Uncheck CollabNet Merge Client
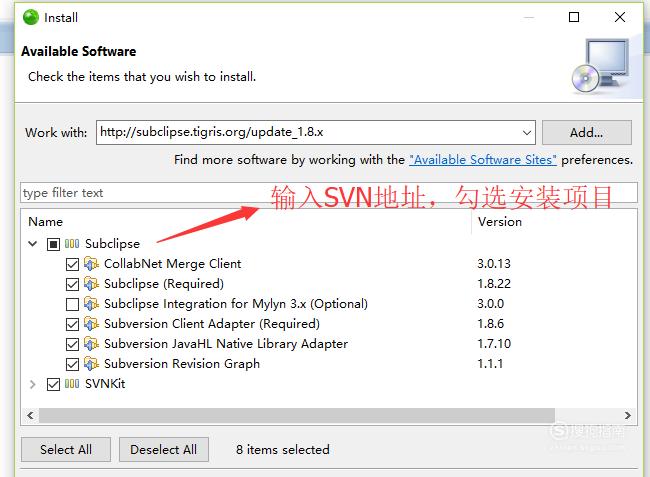Screen dimensions: 650x477 72,264
